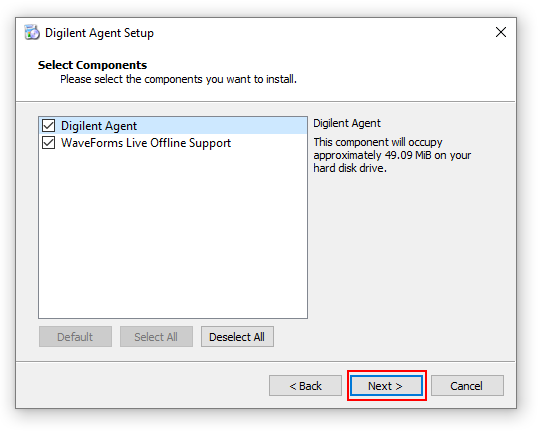Click the Digilent Agent description title

[347, 123]
